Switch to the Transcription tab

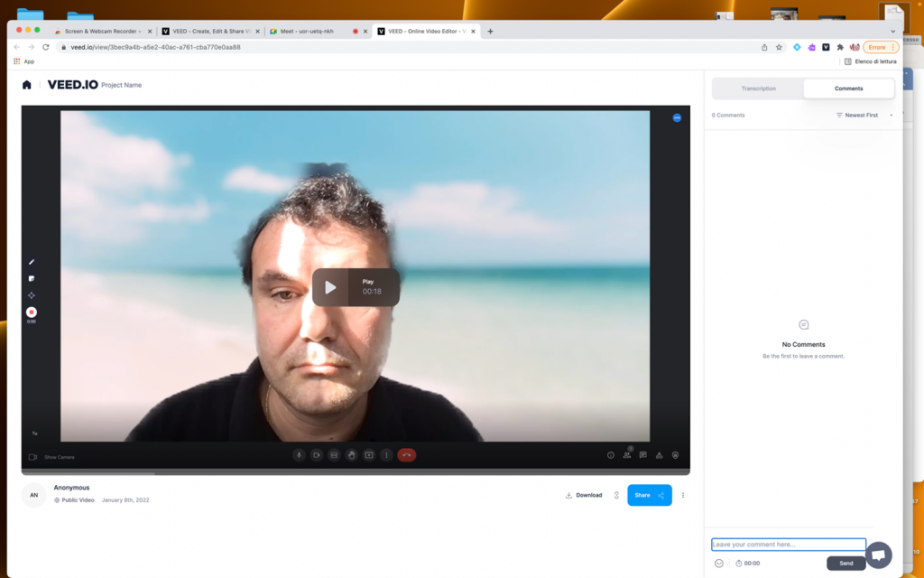(x=758, y=89)
